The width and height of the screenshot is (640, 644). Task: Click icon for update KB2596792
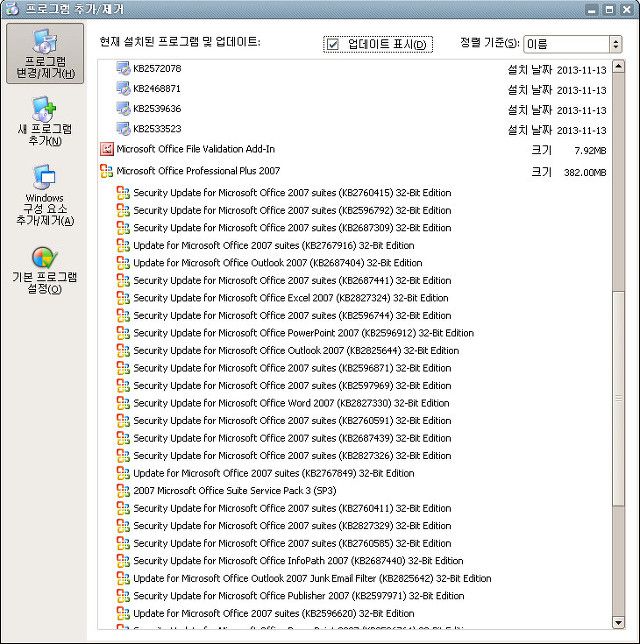pos(123,210)
